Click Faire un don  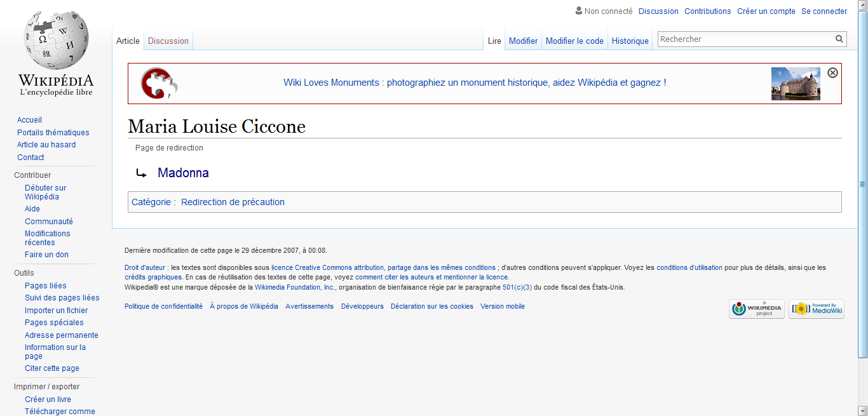coord(46,255)
